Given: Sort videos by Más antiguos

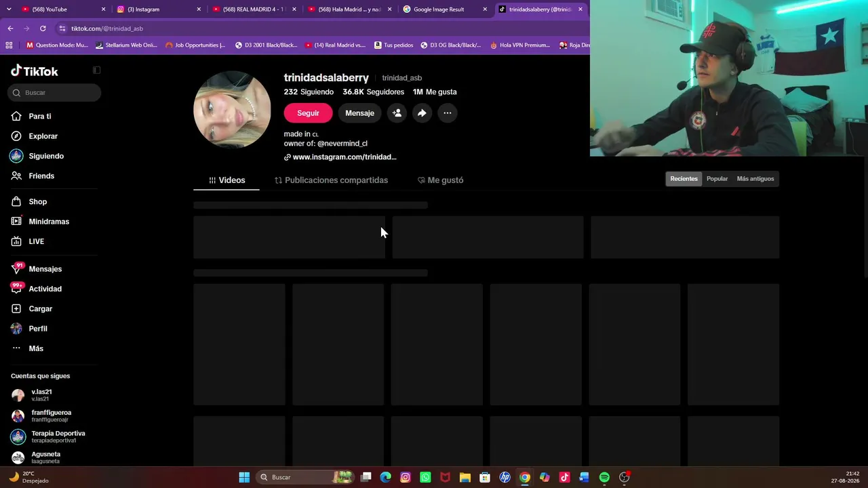Looking at the screenshot, I should (x=755, y=179).
